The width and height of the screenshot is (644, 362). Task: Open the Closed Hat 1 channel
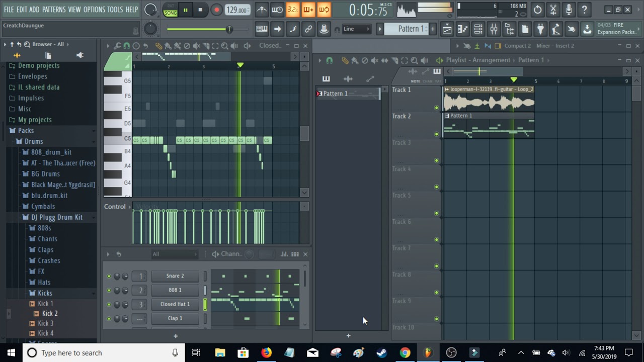[175, 304]
